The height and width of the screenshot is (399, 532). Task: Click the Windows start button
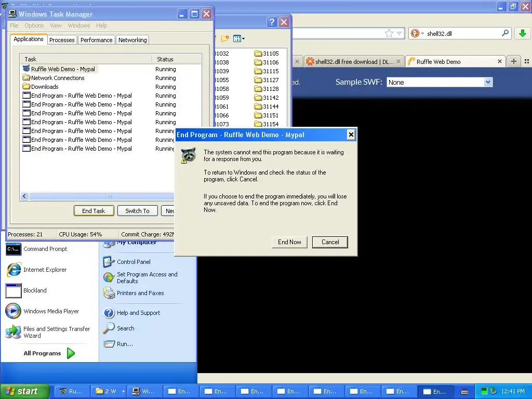coord(24,391)
